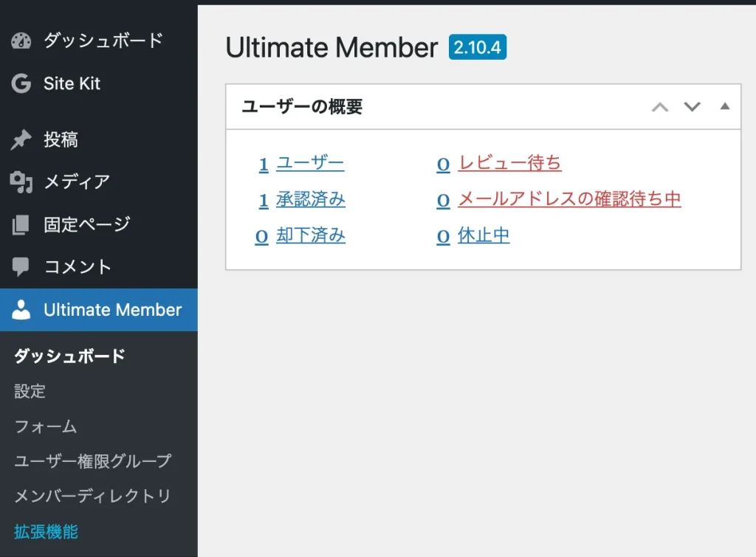
Task: Click the count 0 next to 休止中
Action: click(x=443, y=237)
